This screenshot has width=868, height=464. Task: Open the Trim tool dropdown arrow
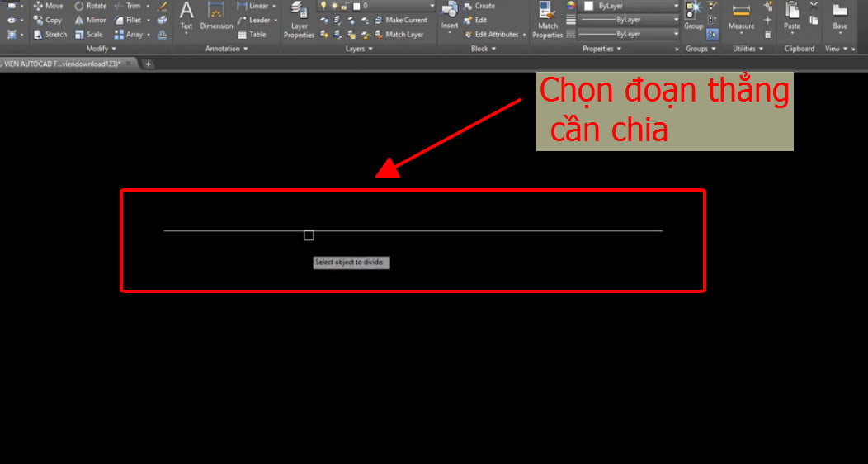[x=148, y=6]
